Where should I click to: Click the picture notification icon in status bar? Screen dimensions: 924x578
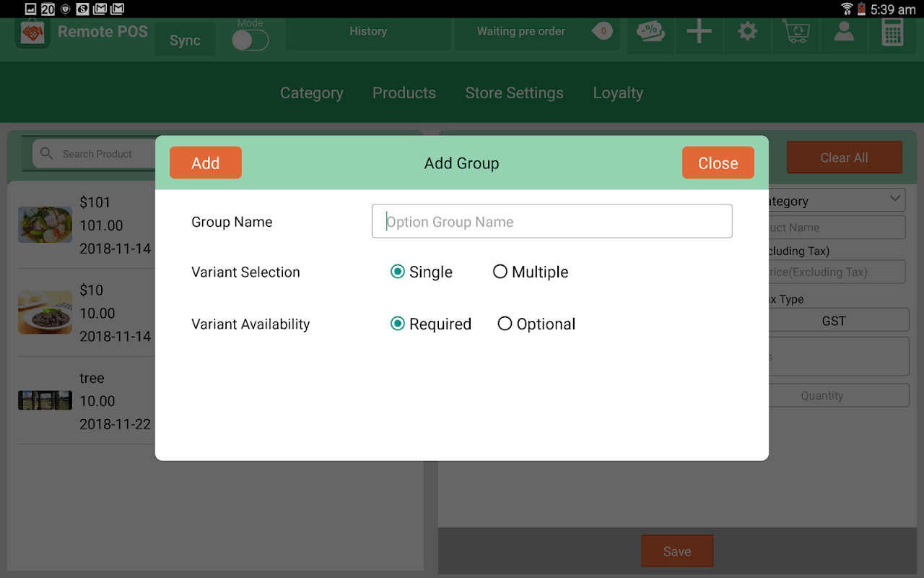pos(30,9)
